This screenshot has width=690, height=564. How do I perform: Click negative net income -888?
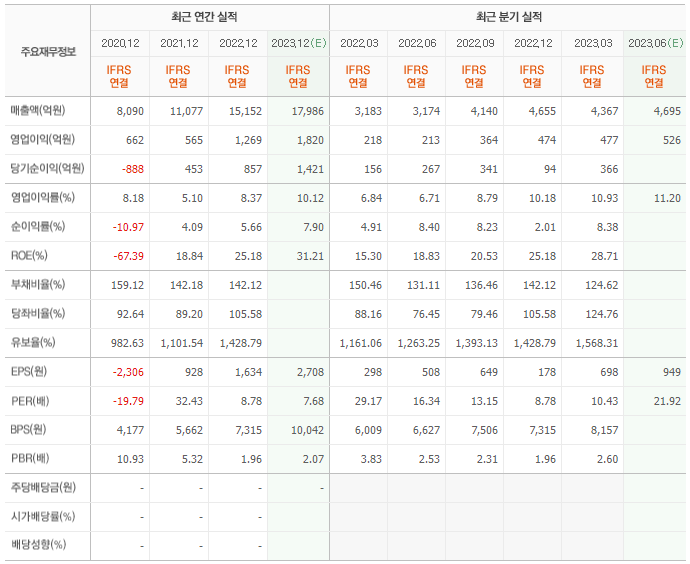(x=133, y=169)
